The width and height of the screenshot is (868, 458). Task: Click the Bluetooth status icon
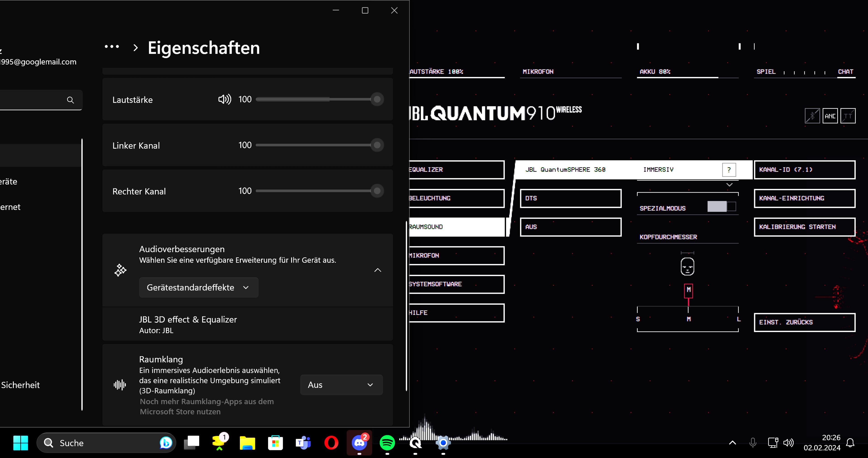point(812,116)
